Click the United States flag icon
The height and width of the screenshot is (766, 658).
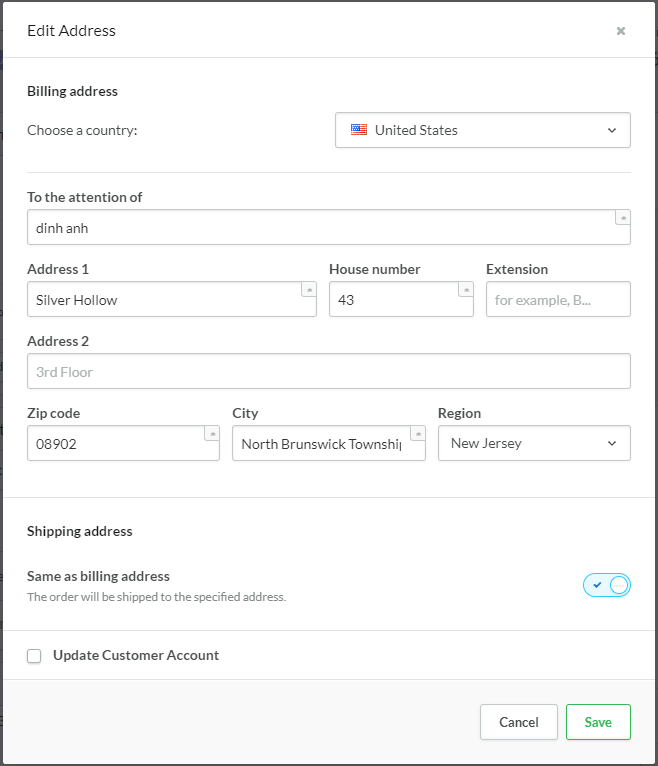click(359, 130)
